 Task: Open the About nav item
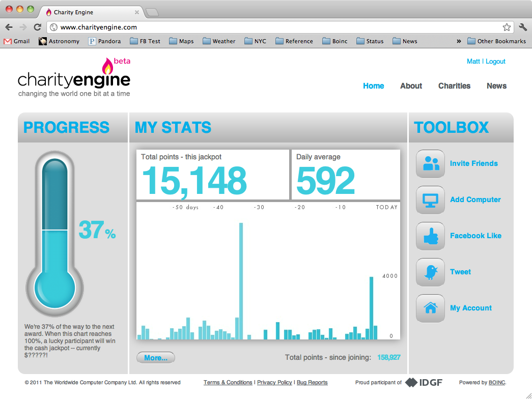[411, 86]
